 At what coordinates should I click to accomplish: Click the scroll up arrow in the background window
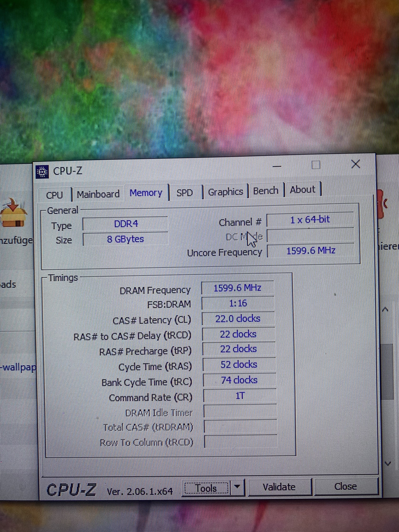coord(385,310)
